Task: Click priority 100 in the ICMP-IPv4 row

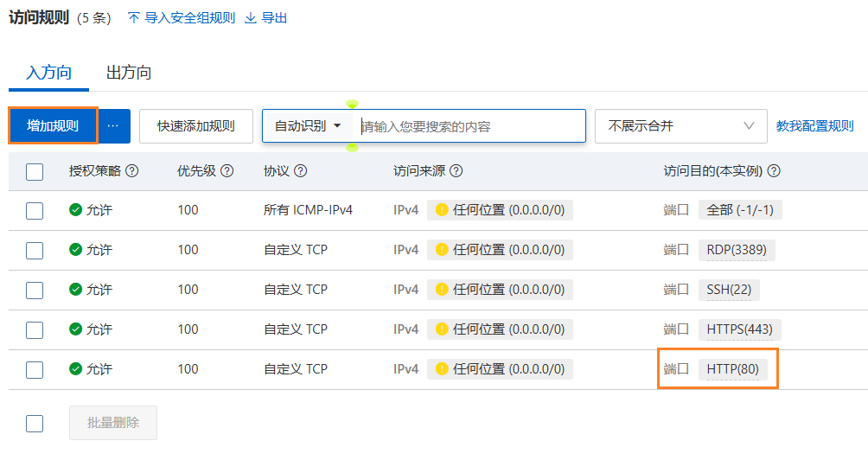Action: [188, 210]
